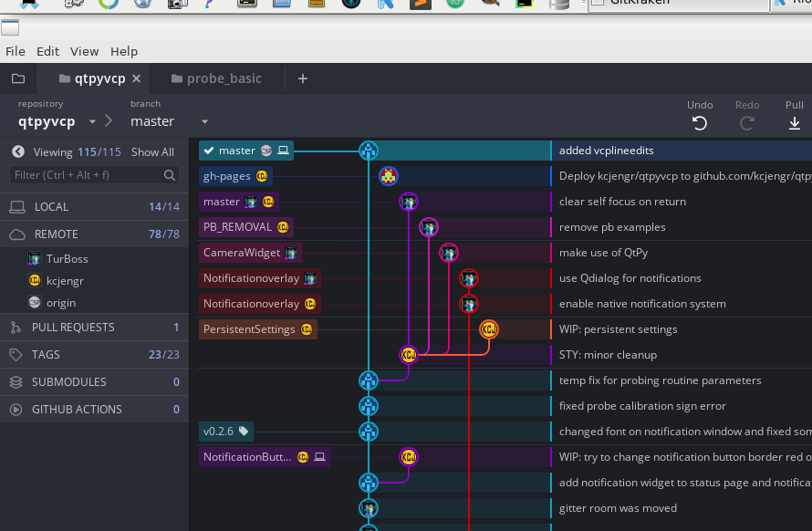Focus the Filter search field

click(x=94, y=175)
